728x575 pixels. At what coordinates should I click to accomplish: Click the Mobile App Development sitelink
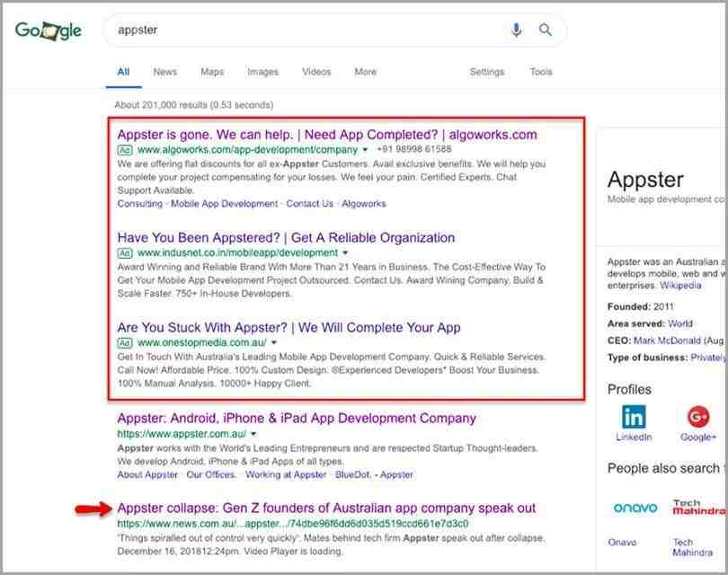click(225, 204)
